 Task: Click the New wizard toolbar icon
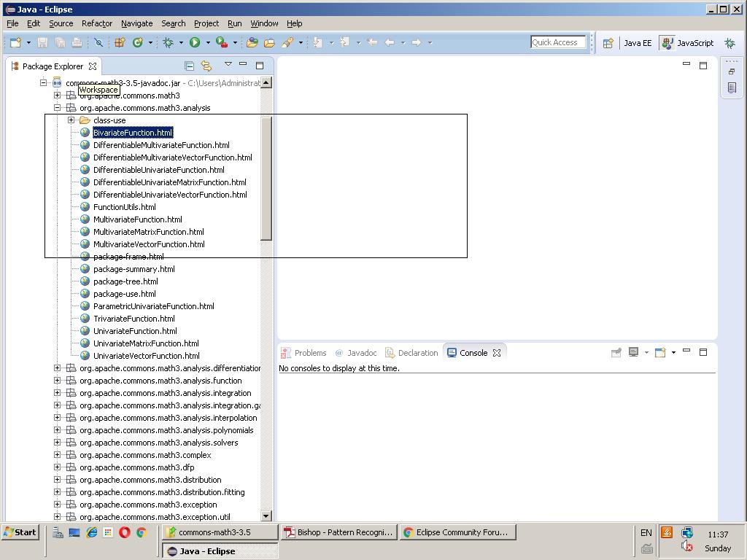15,42
